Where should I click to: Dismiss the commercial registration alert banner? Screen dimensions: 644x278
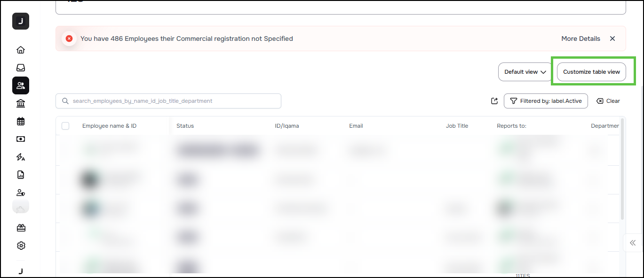pyautogui.click(x=612, y=39)
